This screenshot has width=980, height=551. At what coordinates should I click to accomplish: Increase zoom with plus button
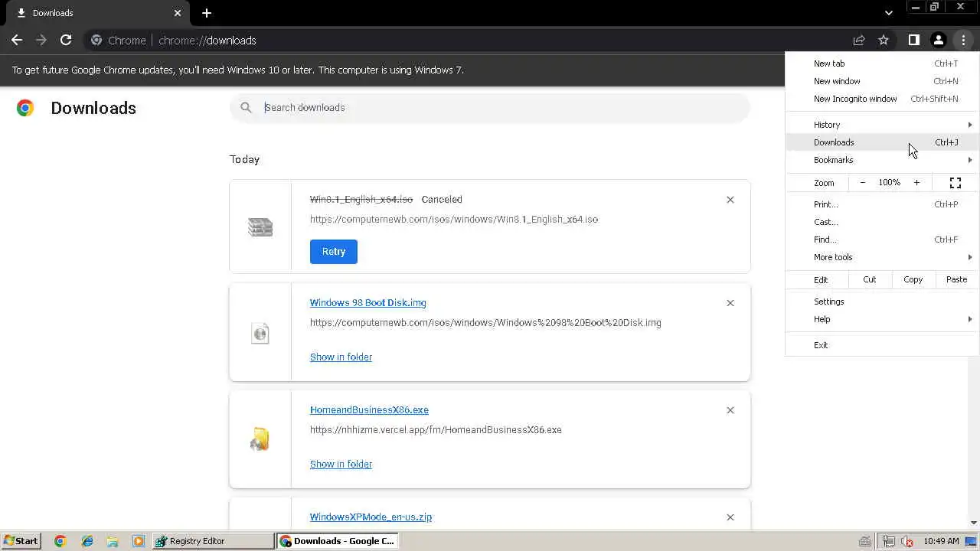pyautogui.click(x=916, y=183)
